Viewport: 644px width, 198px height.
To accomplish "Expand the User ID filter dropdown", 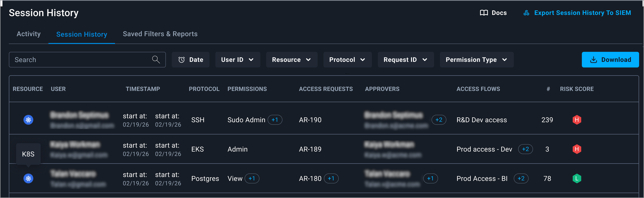I will click(x=238, y=60).
